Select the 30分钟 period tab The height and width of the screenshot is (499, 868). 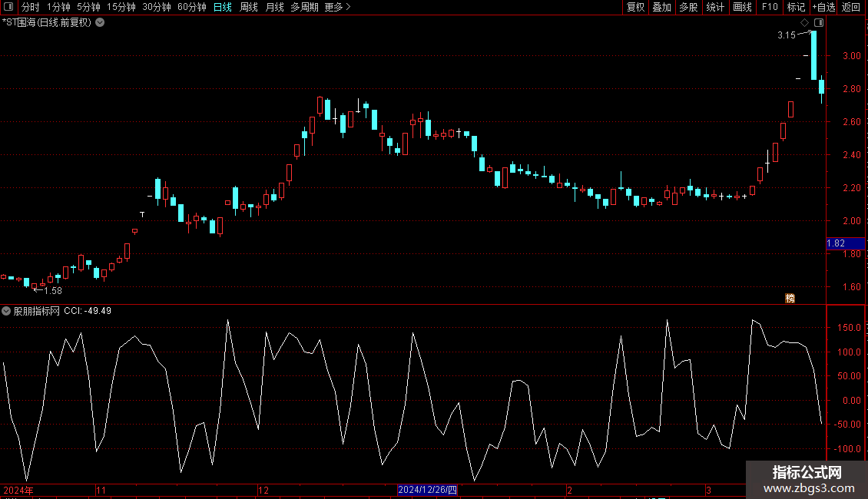coord(157,7)
